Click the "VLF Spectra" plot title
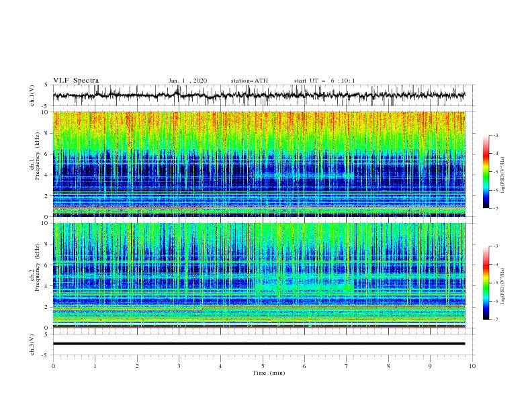Viewport: 532px width, 411px height. (x=76, y=81)
